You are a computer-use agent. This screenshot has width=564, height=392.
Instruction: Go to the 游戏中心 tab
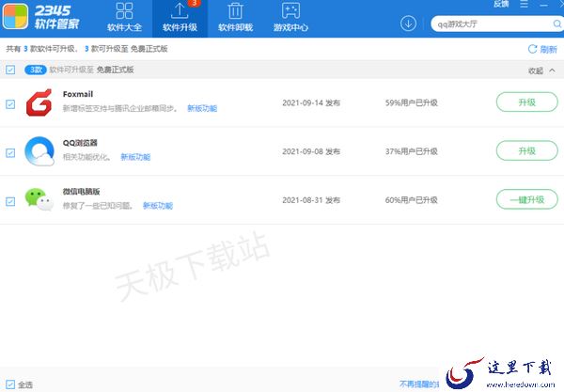(290, 18)
